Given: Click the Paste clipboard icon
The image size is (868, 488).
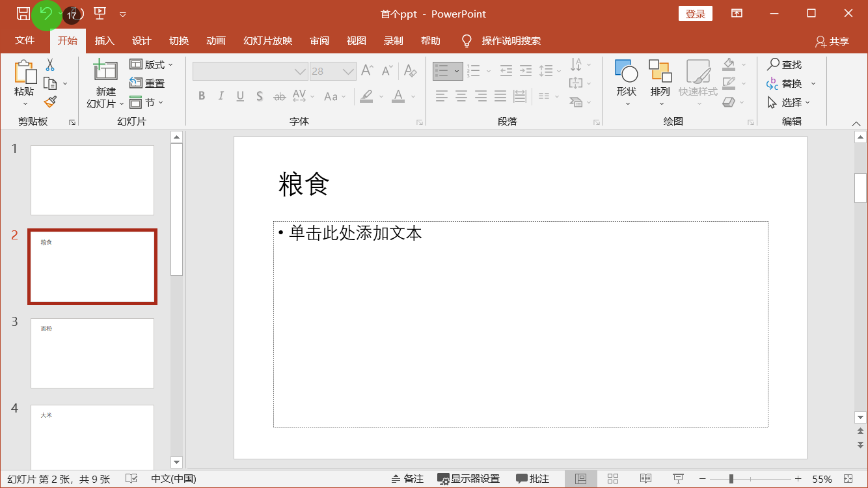Looking at the screenshot, I should click(25, 73).
